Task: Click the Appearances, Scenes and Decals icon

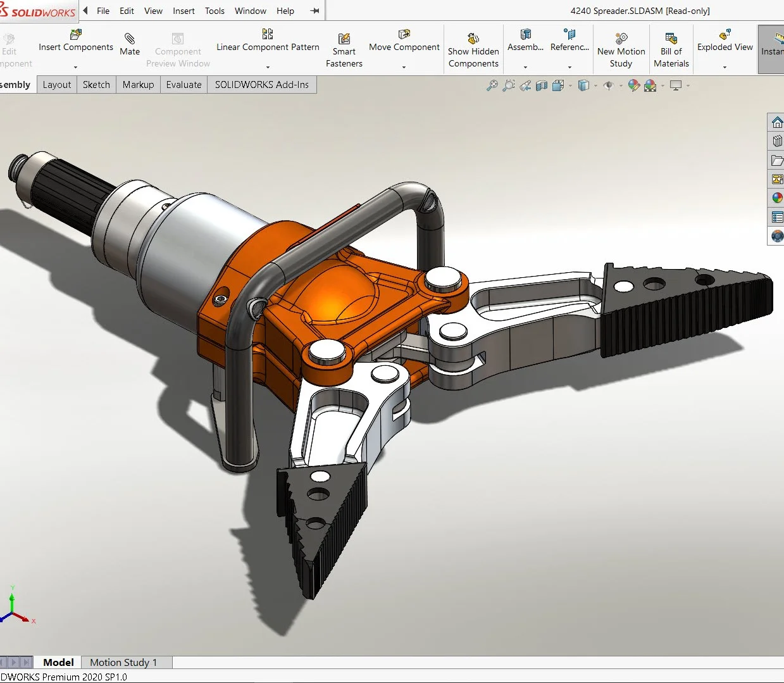Action: coord(776,197)
